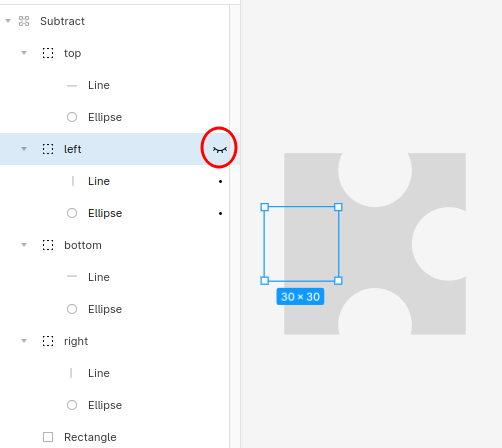Viewport: 502px width, 448px height.
Task: Click the Subtract boolean group icon
Action: tap(24, 21)
